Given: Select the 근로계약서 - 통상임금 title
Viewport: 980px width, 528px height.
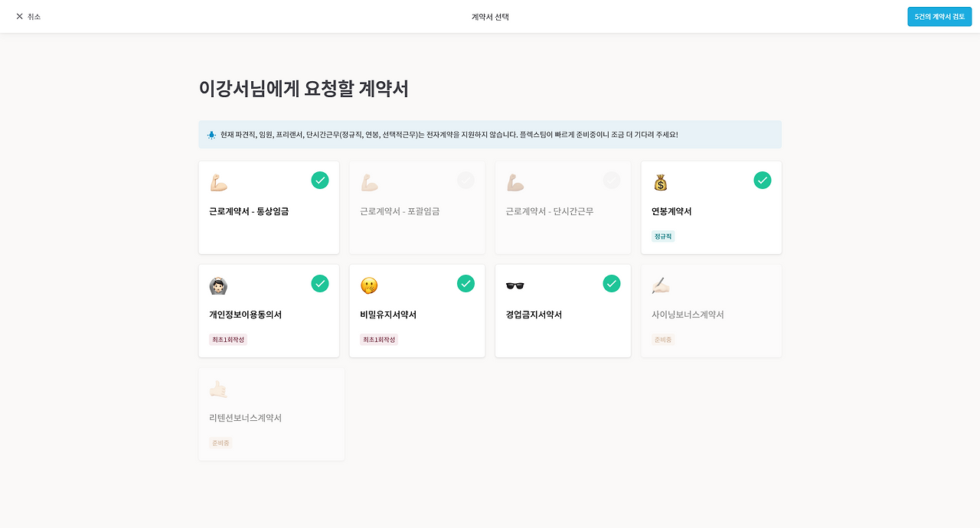Looking at the screenshot, I should [x=249, y=211].
